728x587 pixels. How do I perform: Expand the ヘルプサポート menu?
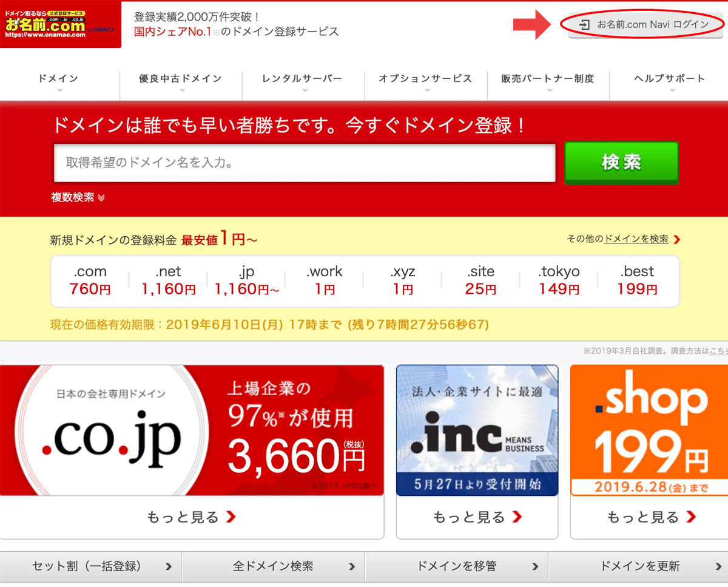click(x=669, y=83)
